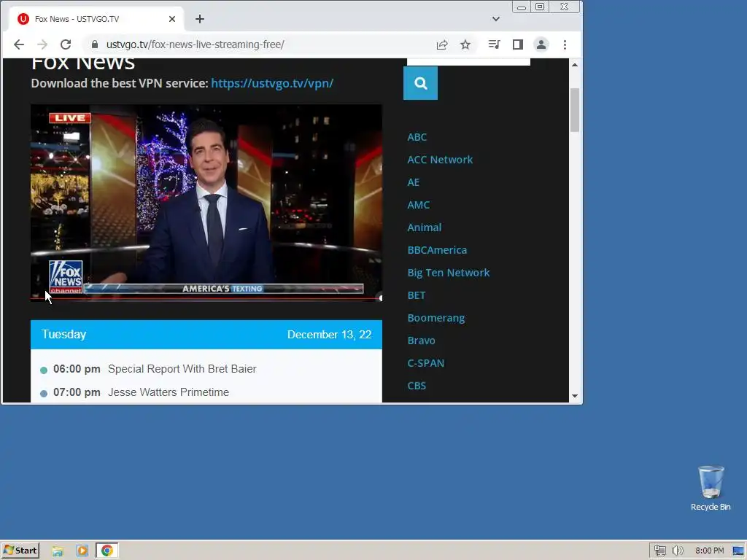
Task: Open the Windows Start menu
Action: (x=20, y=551)
